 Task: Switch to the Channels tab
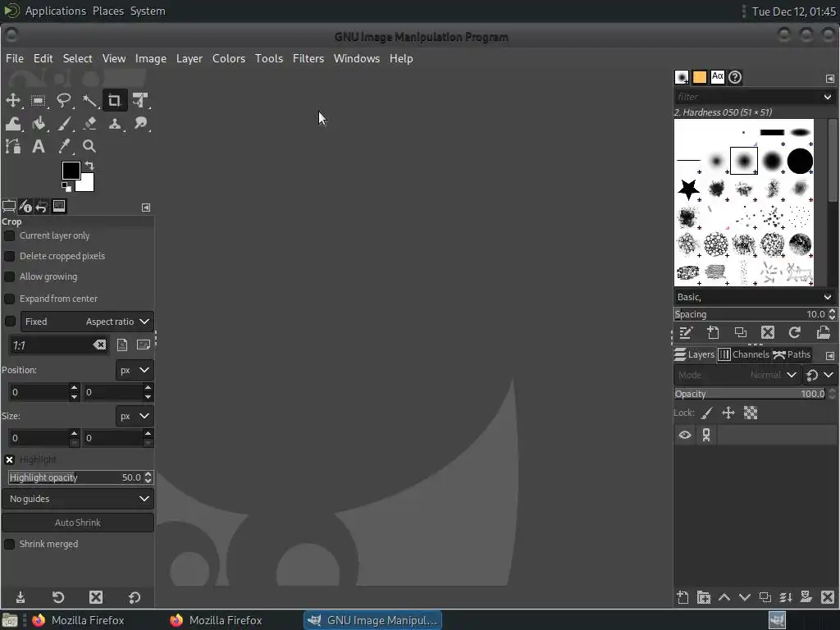coord(743,354)
